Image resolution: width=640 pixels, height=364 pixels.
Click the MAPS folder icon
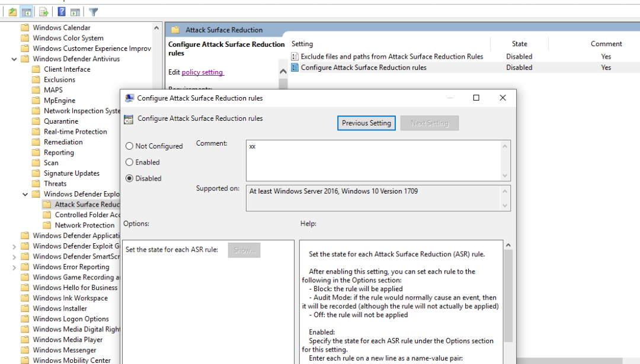36,90
